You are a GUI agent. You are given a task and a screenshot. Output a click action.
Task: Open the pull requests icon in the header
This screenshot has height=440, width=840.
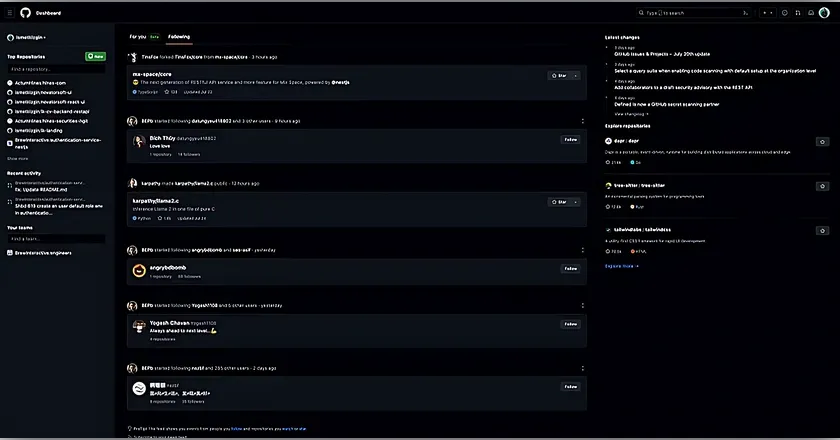click(x=796, y=13)
